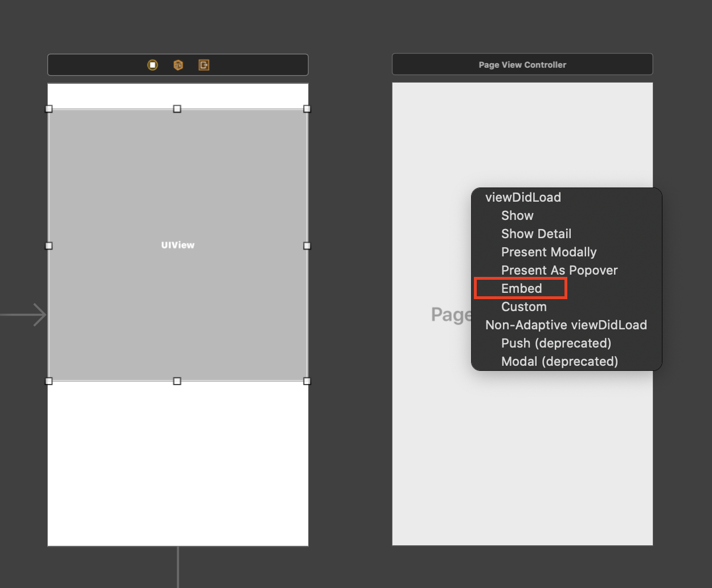This screenshot has width=712, height=588.
Task: Select Push (deprecated) segue
Action: pos(556,343)
